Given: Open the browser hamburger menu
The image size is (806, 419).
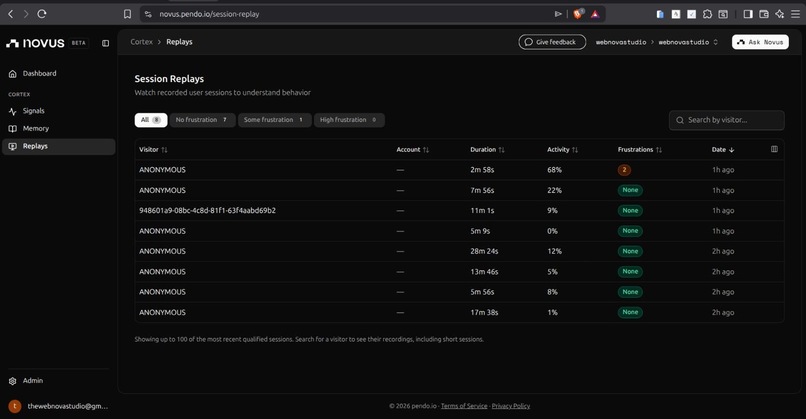Looking at the screenshot, I should click(795, 14).
